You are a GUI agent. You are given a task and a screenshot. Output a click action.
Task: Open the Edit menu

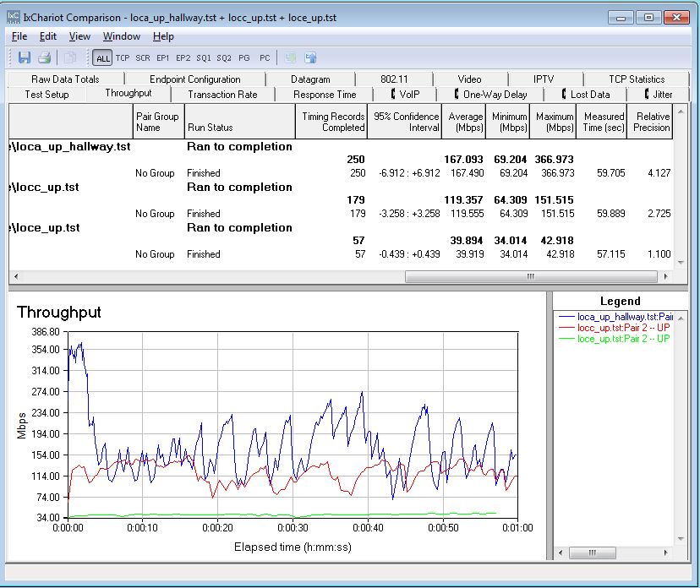[x=48, y=36]
